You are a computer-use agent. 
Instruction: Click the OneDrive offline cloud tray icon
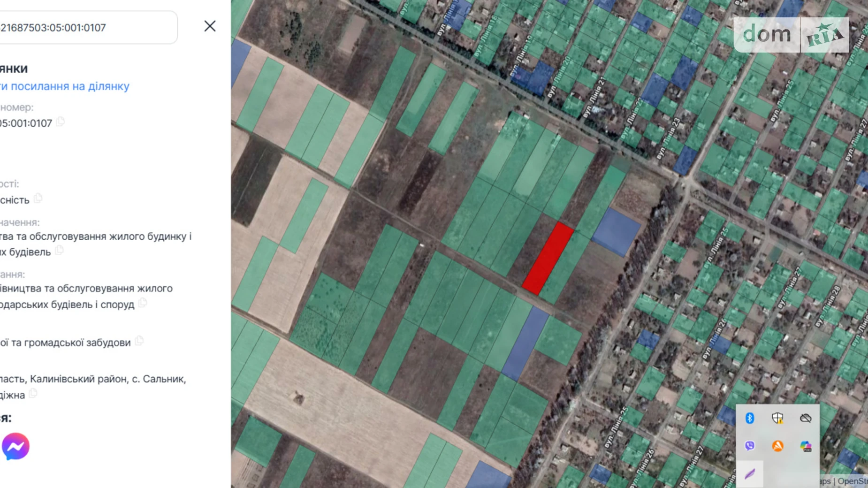[806, 418]
